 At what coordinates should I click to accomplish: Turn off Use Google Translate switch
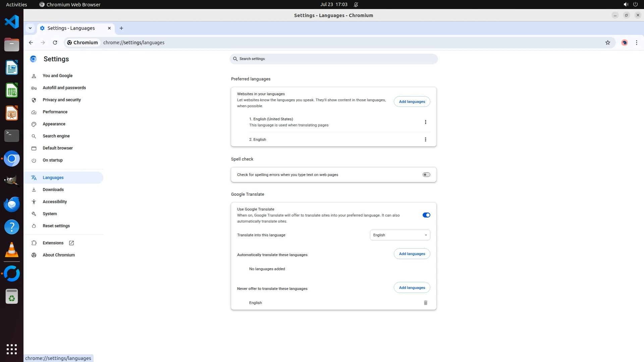pos(426,215)
